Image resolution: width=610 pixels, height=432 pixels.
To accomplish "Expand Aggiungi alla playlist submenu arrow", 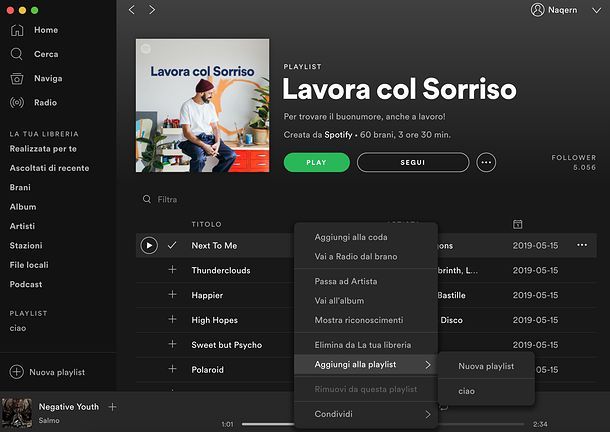I will [x=428, y=365].
